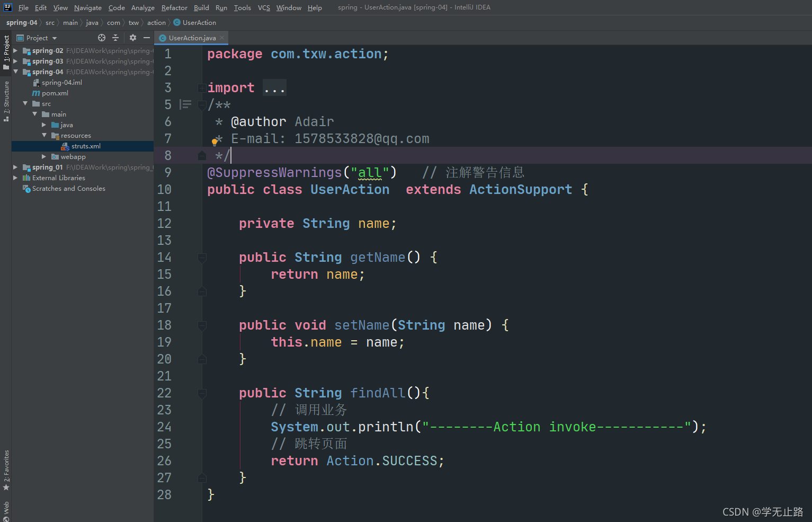
Task: Toggle the Favorites tool window tab
Action: [x=6, y=471]
